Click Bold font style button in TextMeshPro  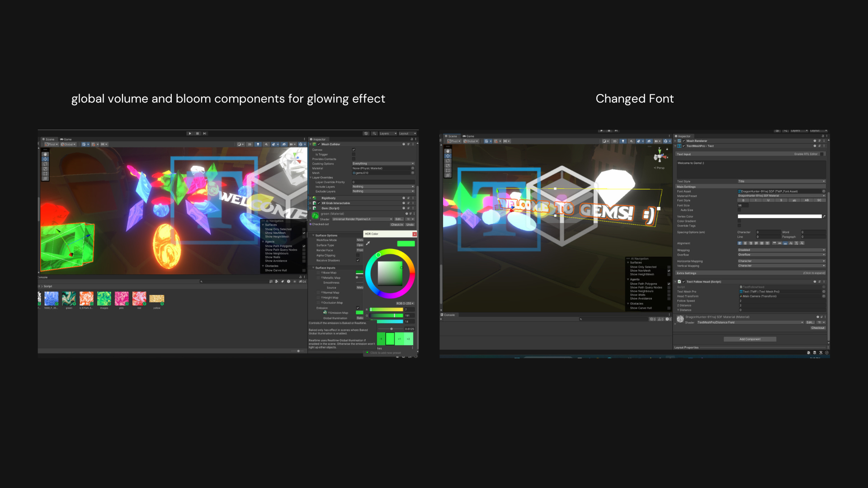pos(743,201)
